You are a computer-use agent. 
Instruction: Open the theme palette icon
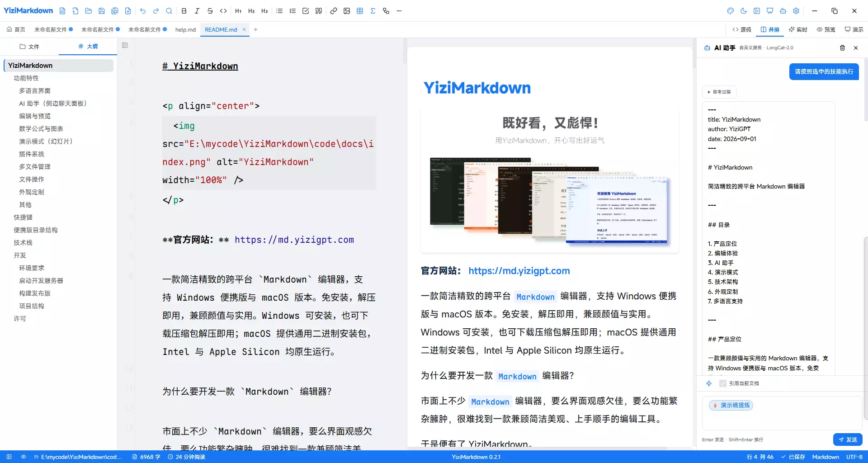tap(731, 11)
